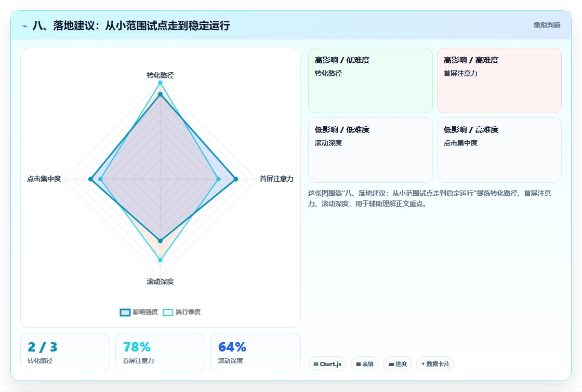Click the title 八、落地建议：从小范围试点走到稳定运行
Image resolution: width=582 pixels, height=392 pixels.
[131, 25]
